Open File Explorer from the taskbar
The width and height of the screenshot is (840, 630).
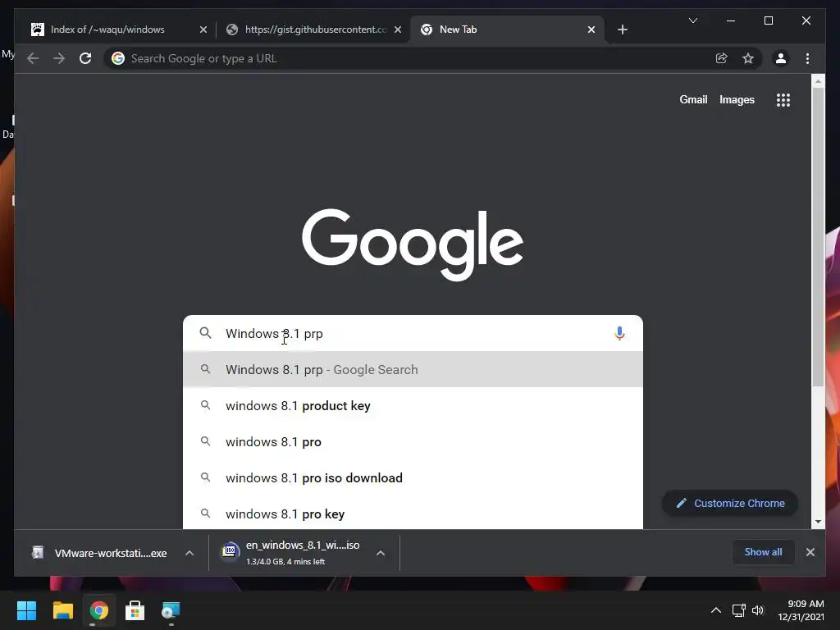coord(62,610)
